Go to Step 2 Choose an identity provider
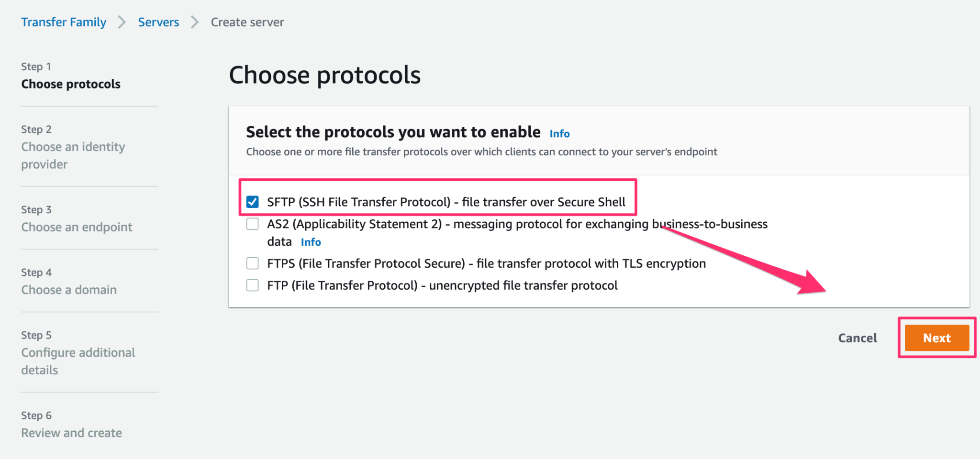 pos(73,155)
